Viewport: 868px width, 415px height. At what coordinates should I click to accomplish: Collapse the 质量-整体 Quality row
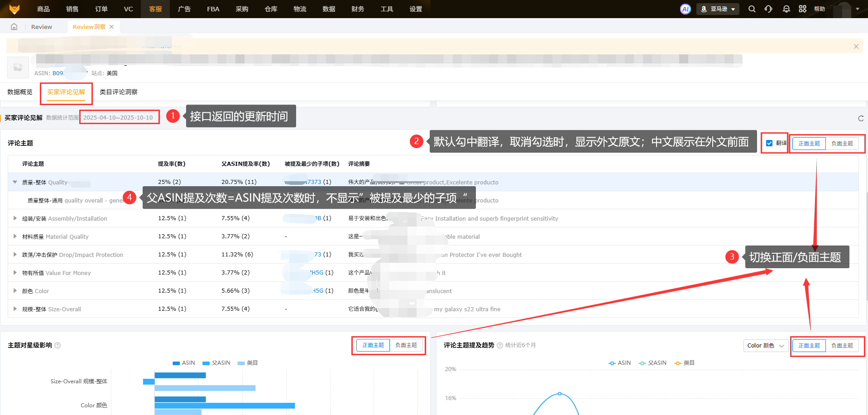click(x=15, y=182)
